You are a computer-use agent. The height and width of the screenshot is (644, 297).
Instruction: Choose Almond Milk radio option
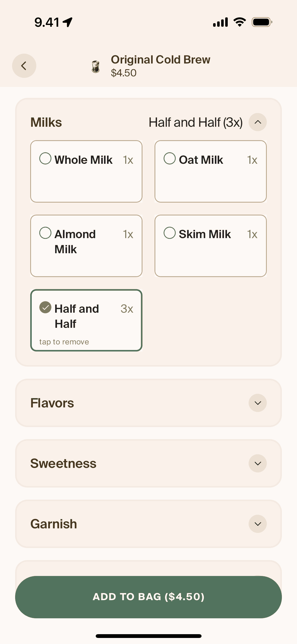45,233
